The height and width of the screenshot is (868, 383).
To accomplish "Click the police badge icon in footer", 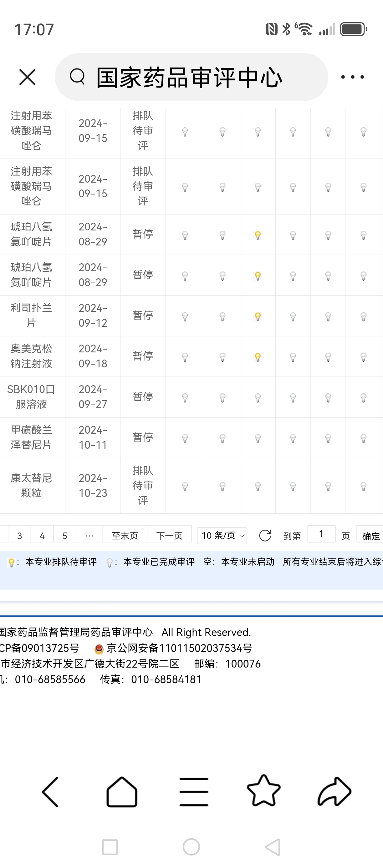I will pyautogui.click(x=99, y=648).
